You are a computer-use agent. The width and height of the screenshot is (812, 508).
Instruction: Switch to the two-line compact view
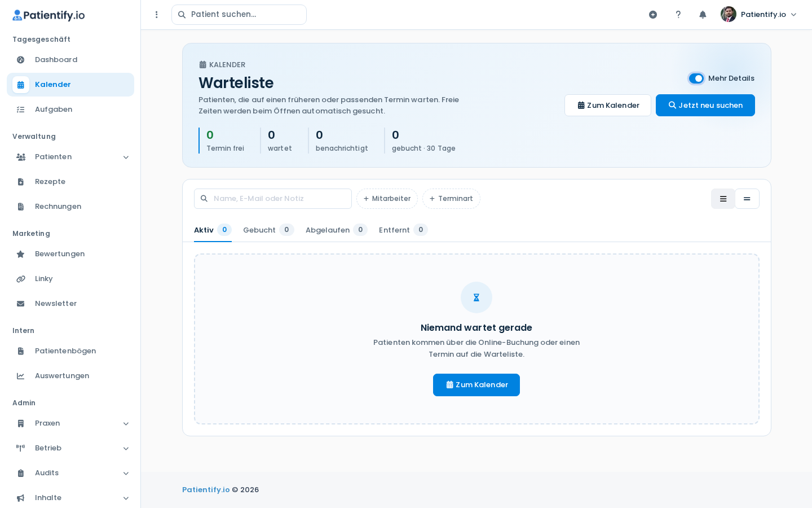click(747, 199)
